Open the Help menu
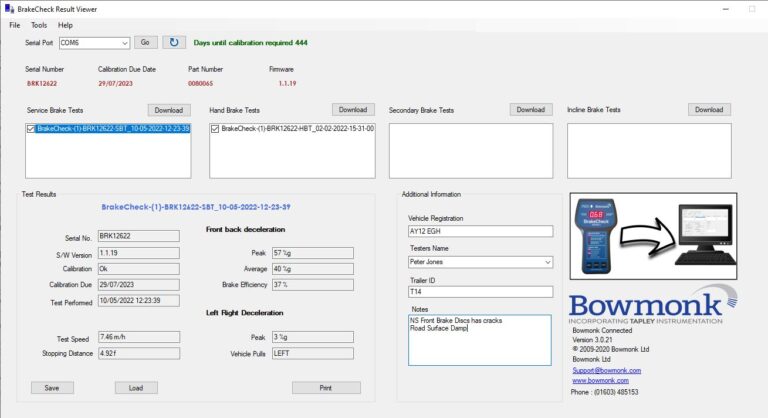768x418 pixels. pyautogui.click(x=65, y=24)
